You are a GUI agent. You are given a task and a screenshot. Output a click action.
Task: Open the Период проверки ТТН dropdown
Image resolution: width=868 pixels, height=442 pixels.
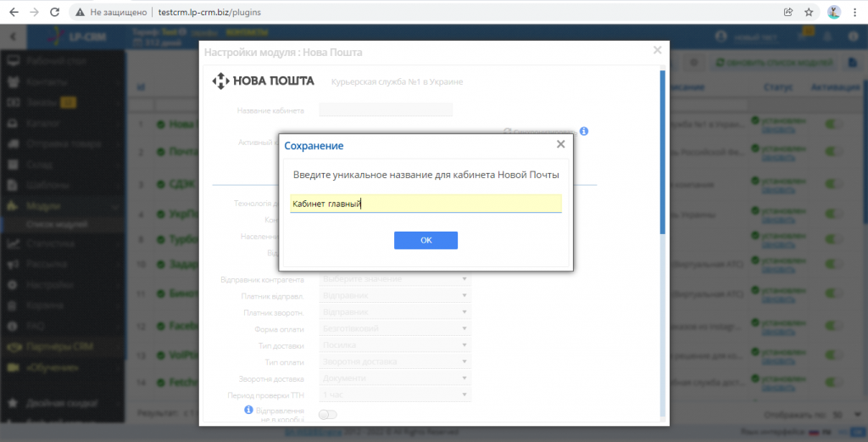(395, 395)
